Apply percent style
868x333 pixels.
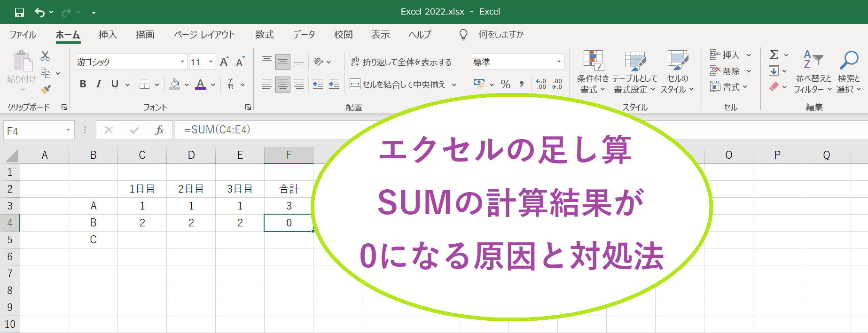click(506, 84)
